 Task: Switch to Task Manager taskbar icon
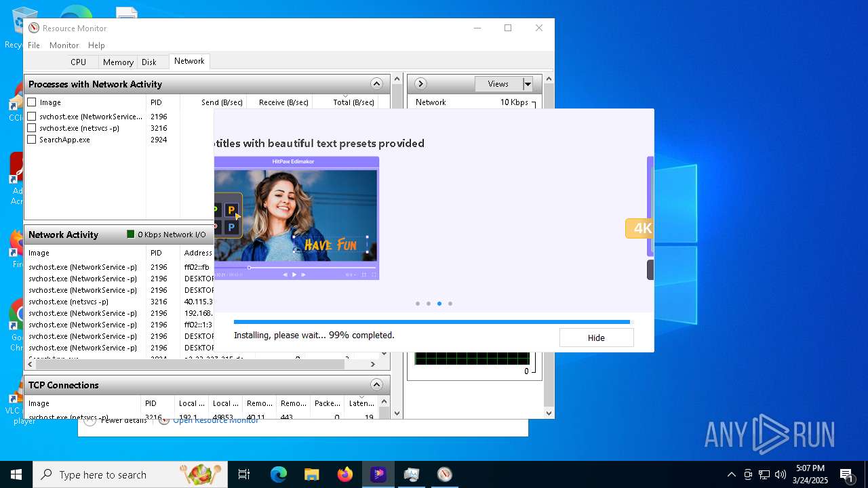coord(411,474)
